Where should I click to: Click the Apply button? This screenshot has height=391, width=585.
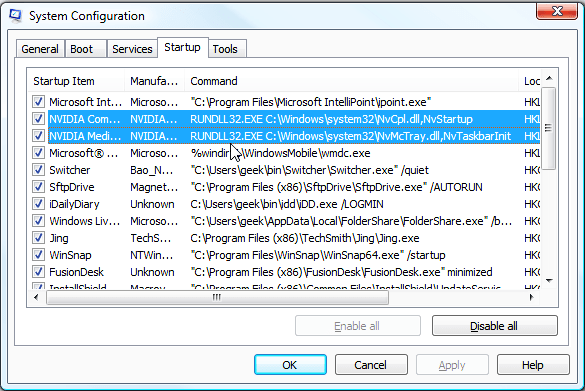pyautogui.click(x=452, y=365)
